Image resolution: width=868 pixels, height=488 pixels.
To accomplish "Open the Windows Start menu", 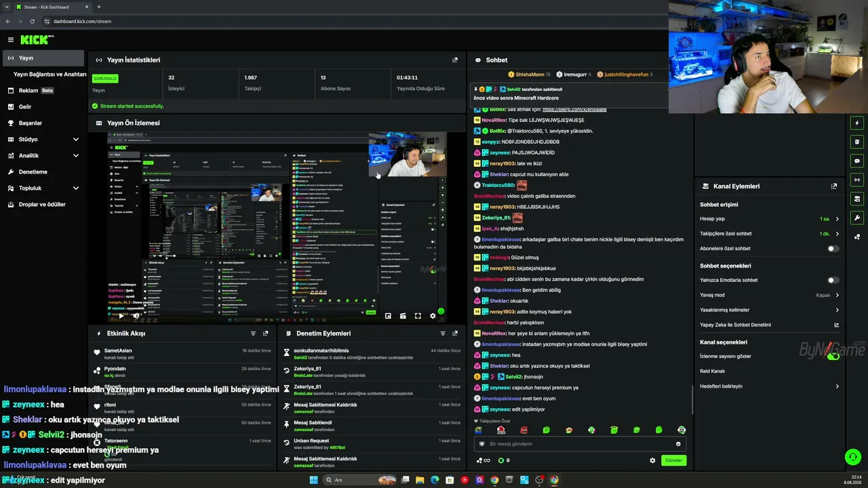I will [313, 480].
